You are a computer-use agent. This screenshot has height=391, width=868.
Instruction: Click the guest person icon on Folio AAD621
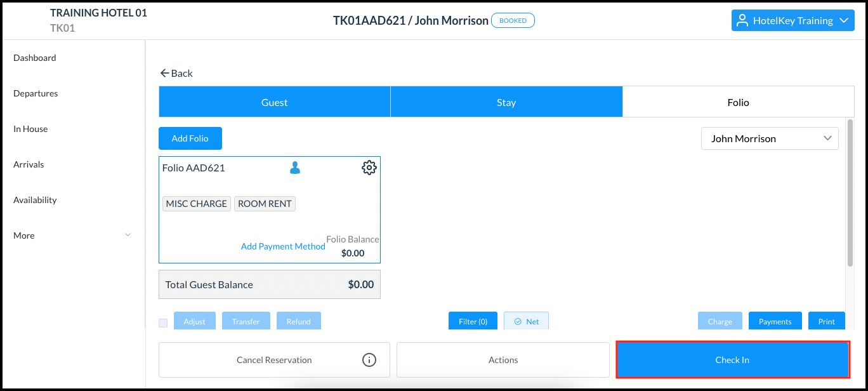[294, 167]
